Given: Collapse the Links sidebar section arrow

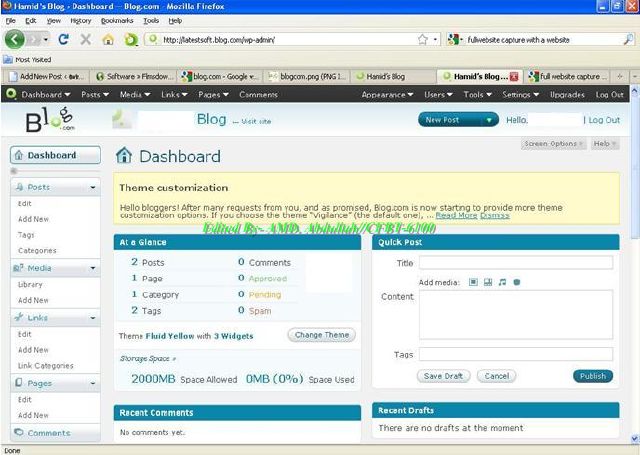Looking at the screenshot, I should 93,318.
